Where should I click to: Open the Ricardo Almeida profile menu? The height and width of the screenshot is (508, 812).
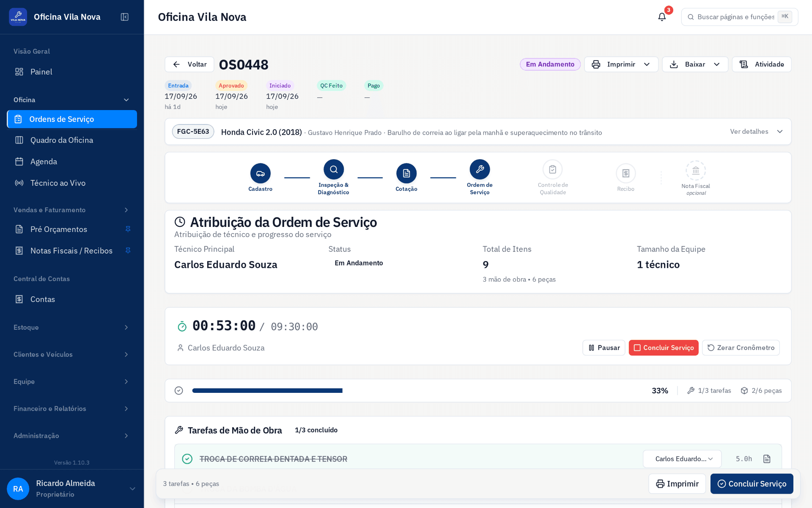[x=72, y=489]
